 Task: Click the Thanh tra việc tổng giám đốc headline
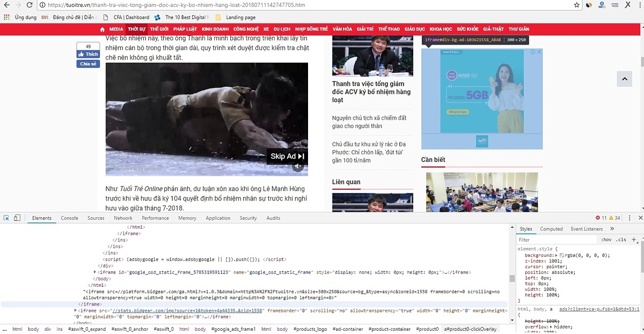(x=371, y=92)
